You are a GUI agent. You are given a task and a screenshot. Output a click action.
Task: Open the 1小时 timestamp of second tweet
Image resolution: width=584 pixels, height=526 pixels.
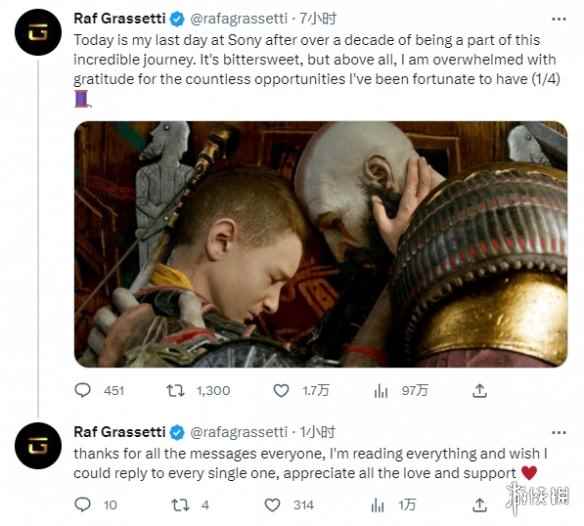pos(318,432)
